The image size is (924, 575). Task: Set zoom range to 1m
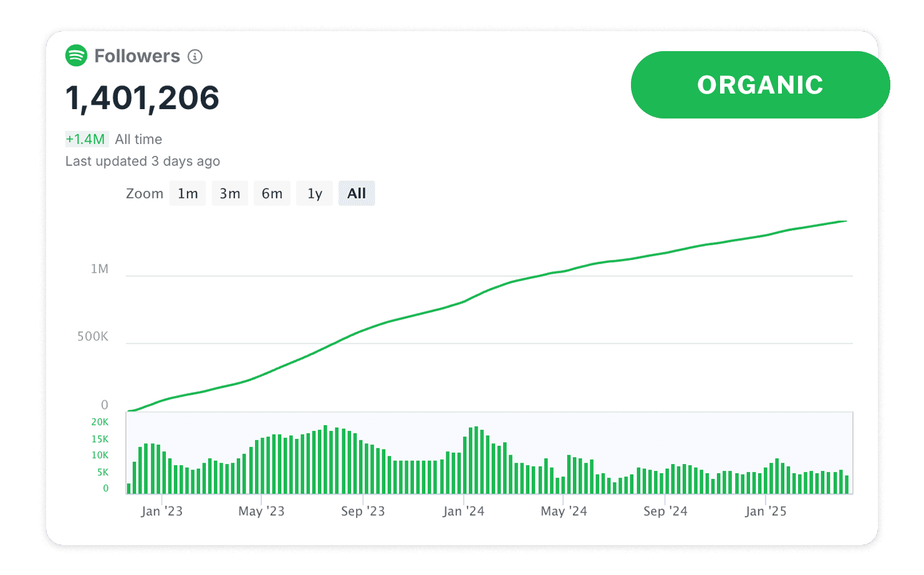[188, 193]
